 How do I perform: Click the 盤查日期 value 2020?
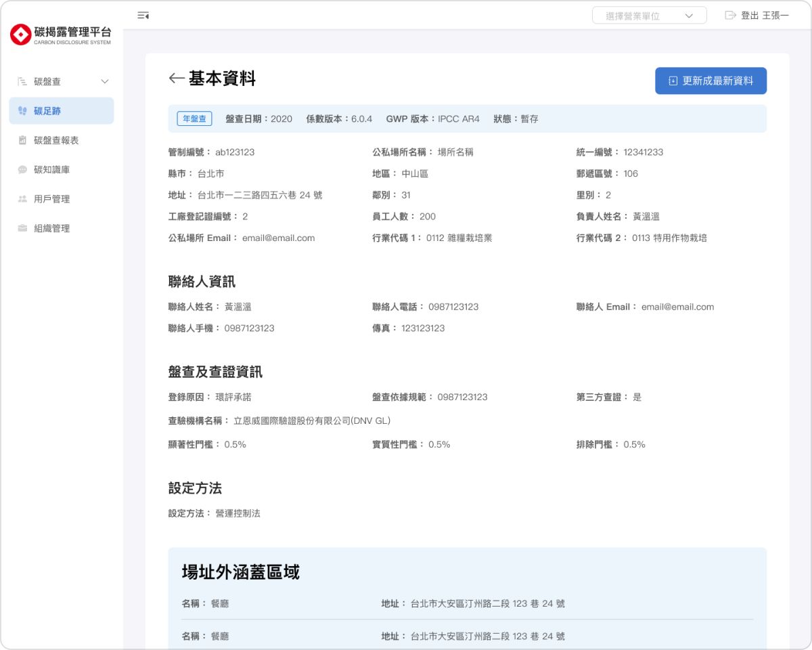[281, 118]
